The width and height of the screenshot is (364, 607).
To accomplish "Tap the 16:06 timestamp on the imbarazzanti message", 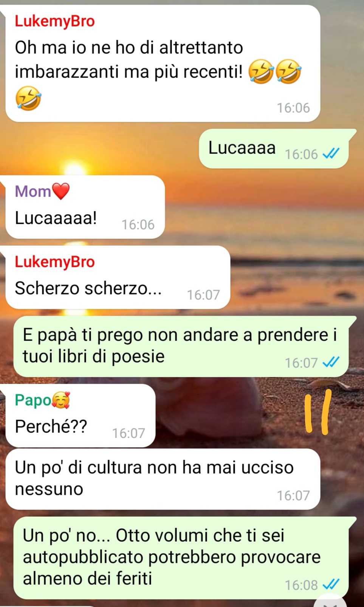I will pos(293,108).
